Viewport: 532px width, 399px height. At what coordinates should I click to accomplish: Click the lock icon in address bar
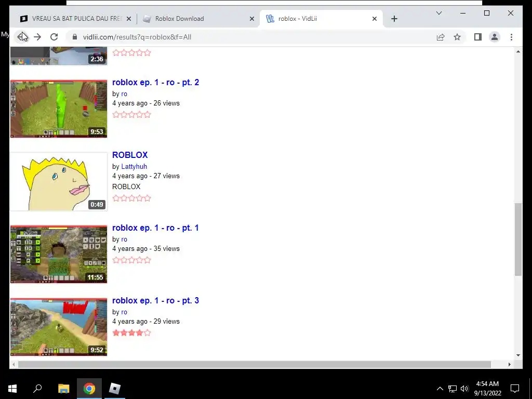pos(75,37)
